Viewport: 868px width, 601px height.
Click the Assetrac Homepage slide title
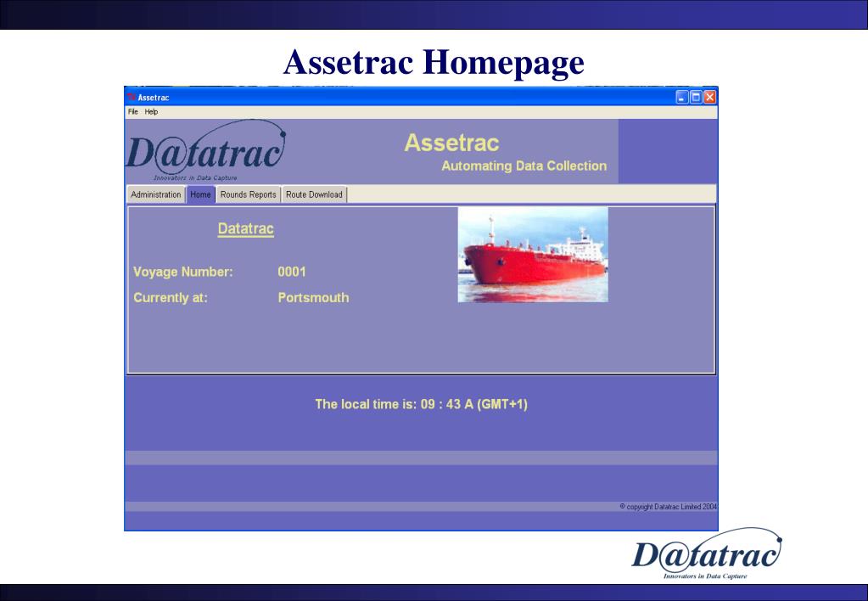434,62
